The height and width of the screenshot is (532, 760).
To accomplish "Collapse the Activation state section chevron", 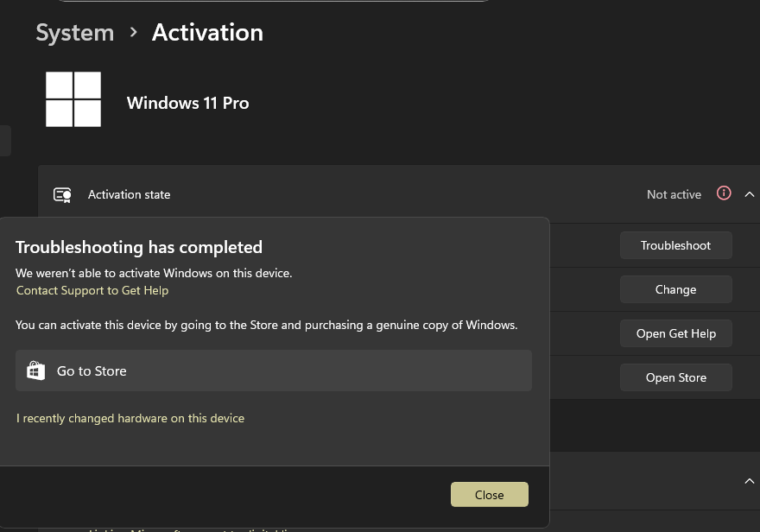I will [749, 194].
